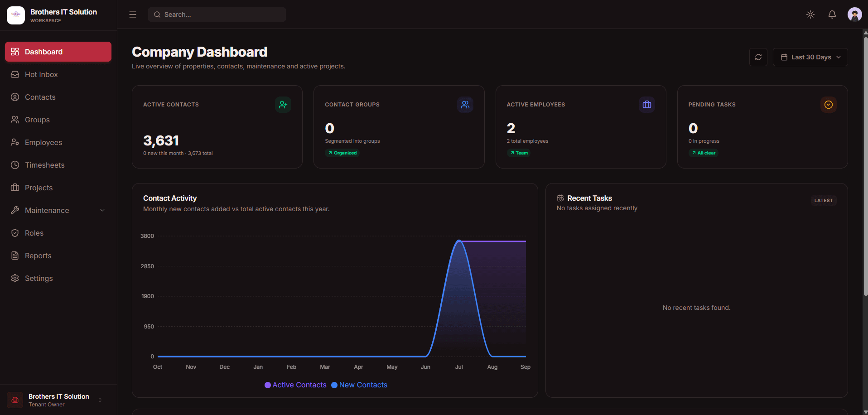This screenshot has width=868, height=415.
Task: Open workspace switcher at sidebar bottom
Action: coord(58,400)
